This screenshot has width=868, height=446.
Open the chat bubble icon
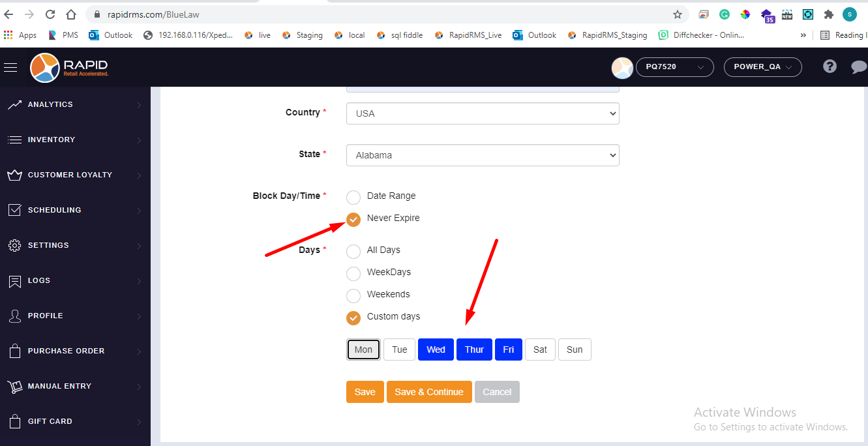pos(859,67)
